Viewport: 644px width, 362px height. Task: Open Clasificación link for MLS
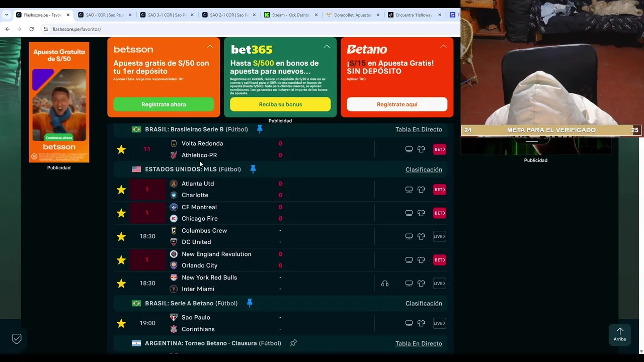point(424,169)
